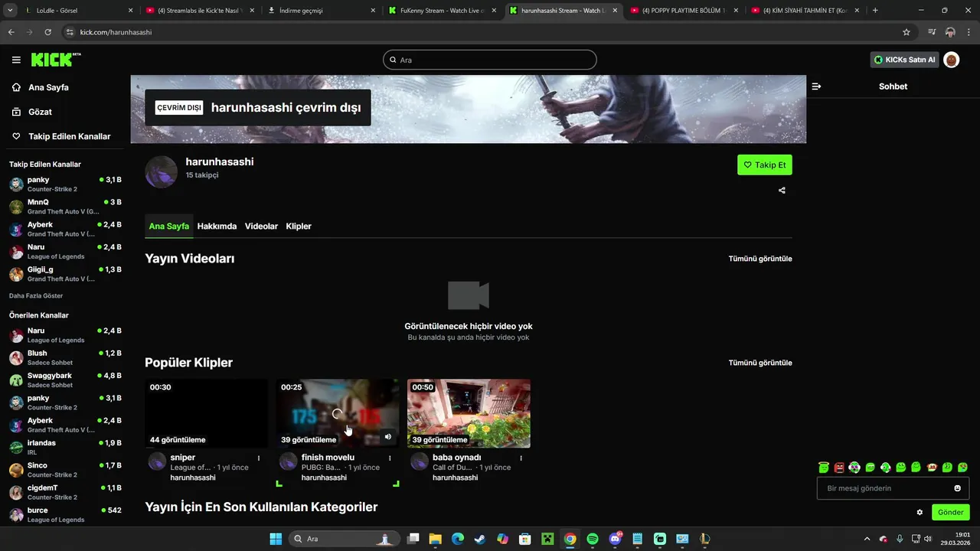980x551 pixels.
Task: Insert the orange monkey-face emote
Action: (932, 467)
